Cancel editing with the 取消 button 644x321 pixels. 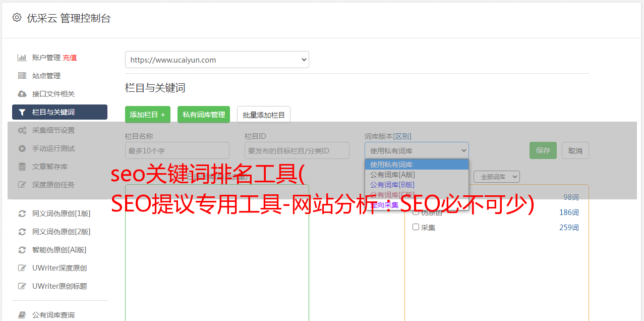[575, 150]
